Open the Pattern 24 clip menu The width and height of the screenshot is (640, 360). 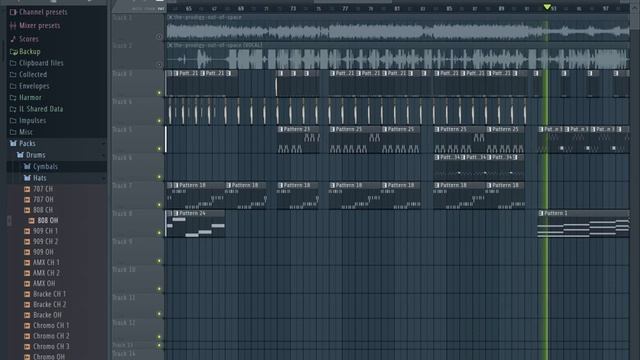[176, 213]
